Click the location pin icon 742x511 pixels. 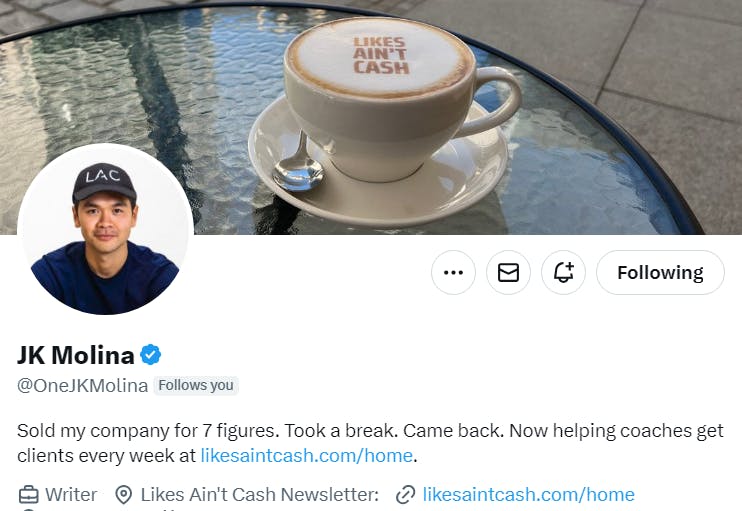click(x=124, y=495)
